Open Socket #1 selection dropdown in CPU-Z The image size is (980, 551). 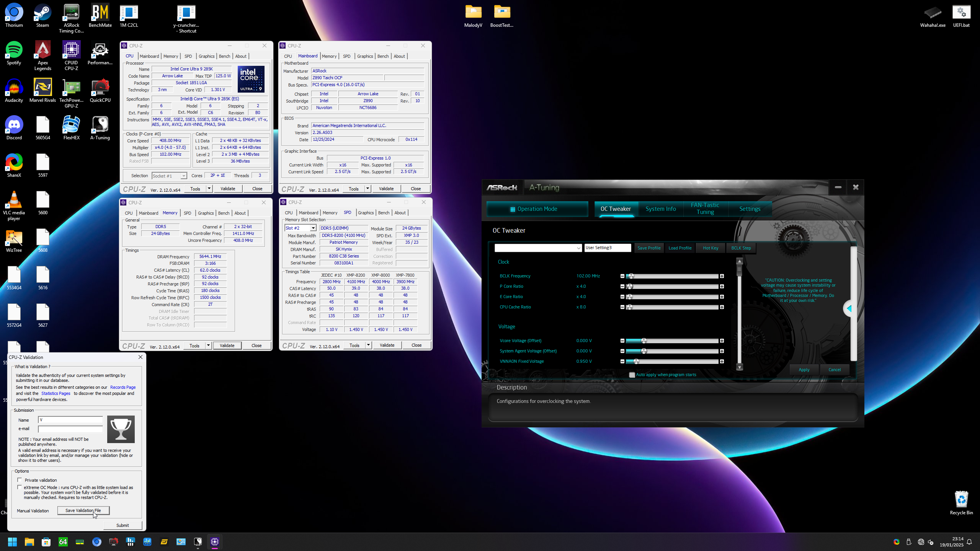169,176
